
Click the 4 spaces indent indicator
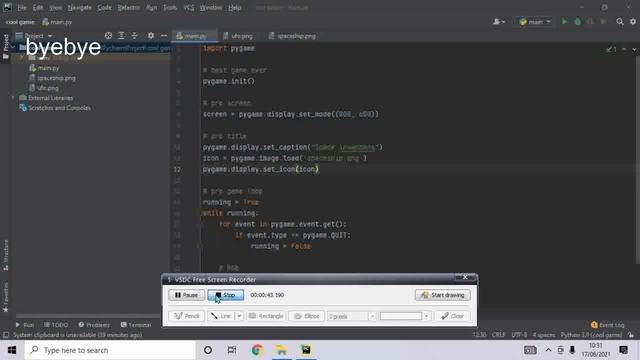pyautogui.click(x=544, y=335)
